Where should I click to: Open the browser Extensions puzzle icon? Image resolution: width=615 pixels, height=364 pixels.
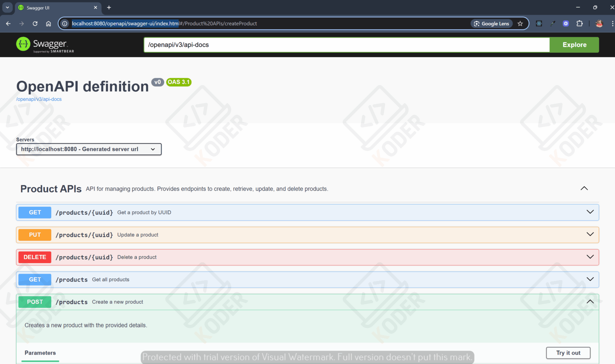tap(579, 24)
